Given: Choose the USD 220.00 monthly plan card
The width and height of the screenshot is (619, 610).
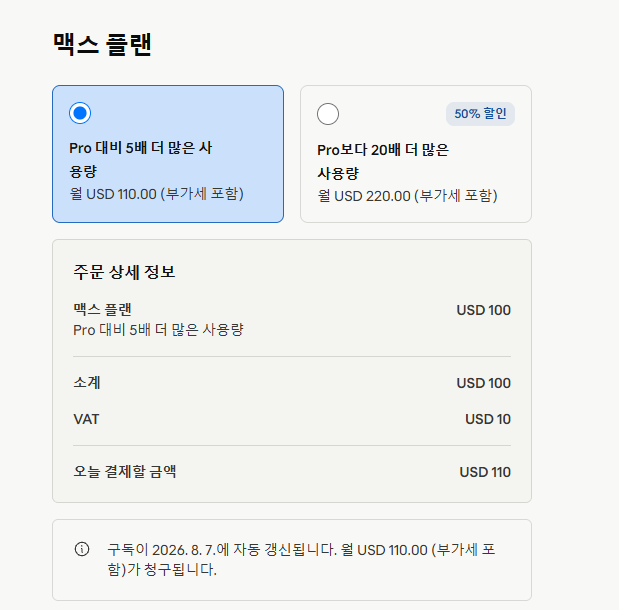Looking at the screenshot, I should click(416, 154).
